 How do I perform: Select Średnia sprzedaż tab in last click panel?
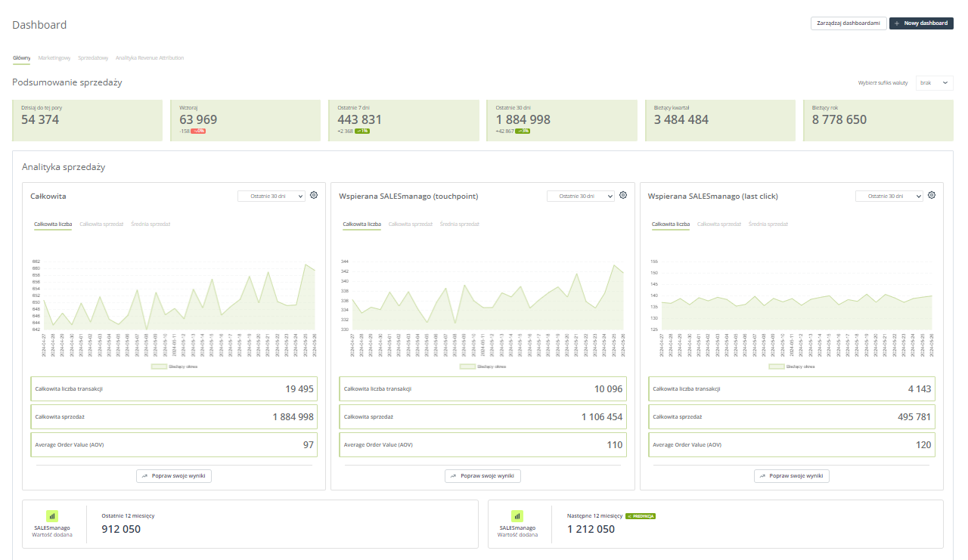click(x=768, y=224)
